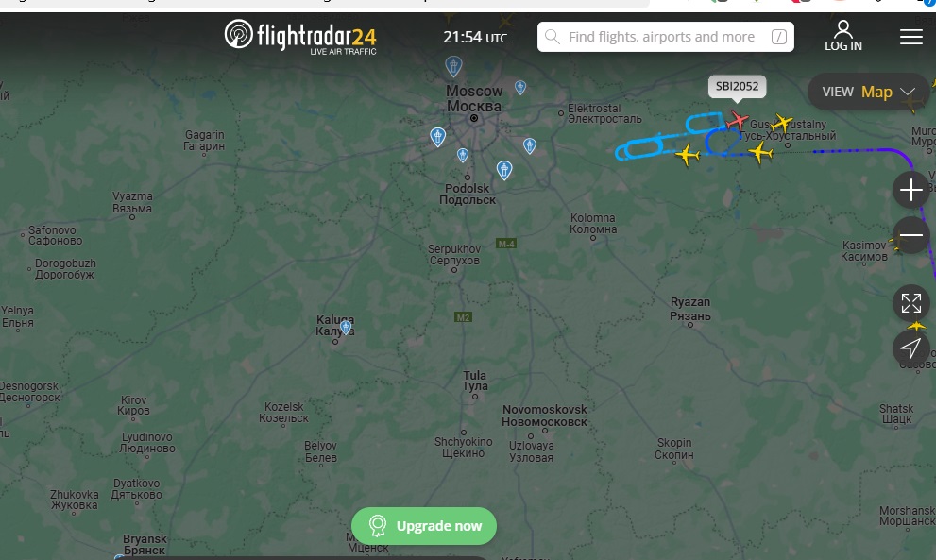Expand the VIEW Map dropdown
Screen dimensions: 936x560
[868, 92]
